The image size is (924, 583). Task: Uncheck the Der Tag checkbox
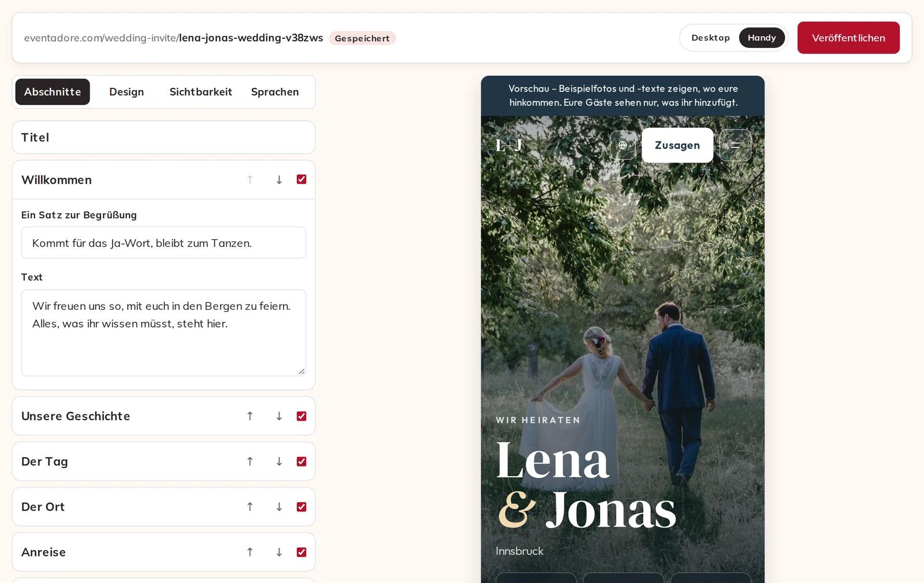click(x=301, y=461)
